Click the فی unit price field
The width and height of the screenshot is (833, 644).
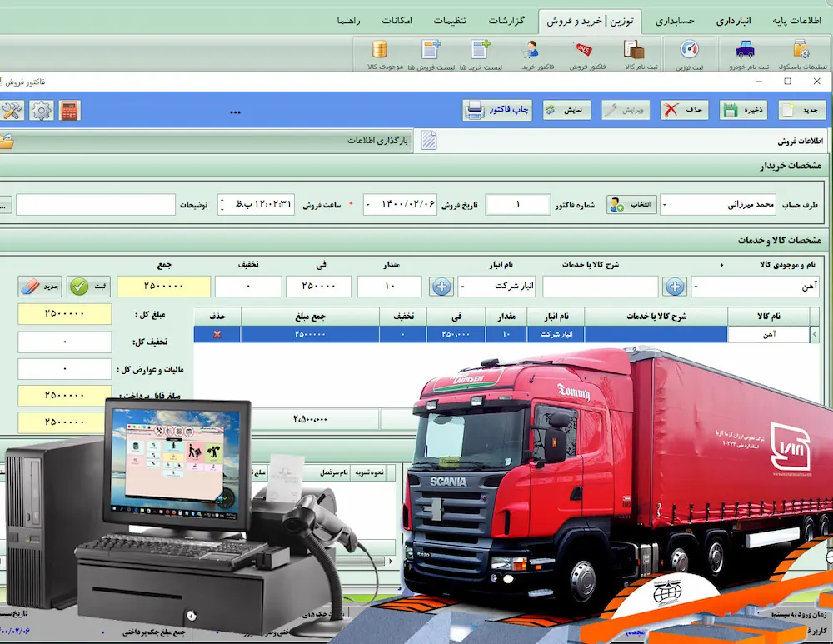(x=318, y=287)
